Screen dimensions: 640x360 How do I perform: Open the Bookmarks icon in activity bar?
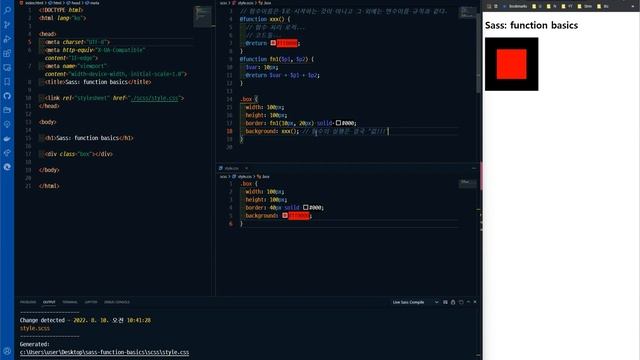[7, 82]
